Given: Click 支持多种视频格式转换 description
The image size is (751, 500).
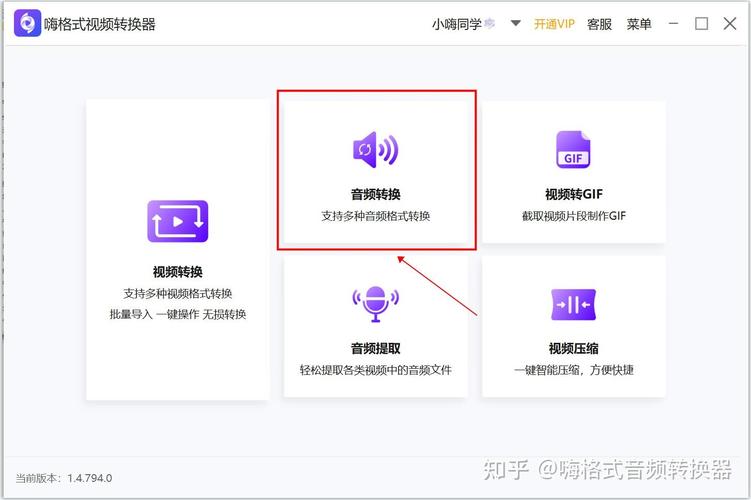Looking at the screenshot, I should coord(178,294).
